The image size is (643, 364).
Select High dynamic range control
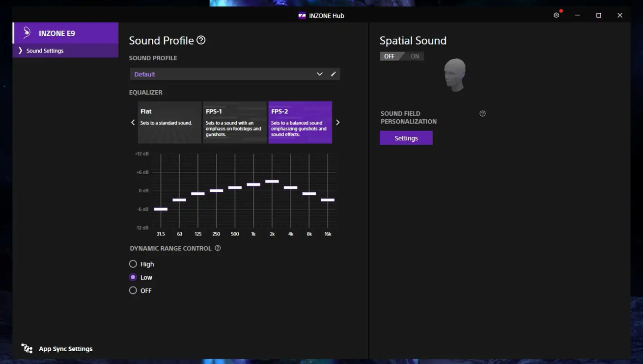133,264
